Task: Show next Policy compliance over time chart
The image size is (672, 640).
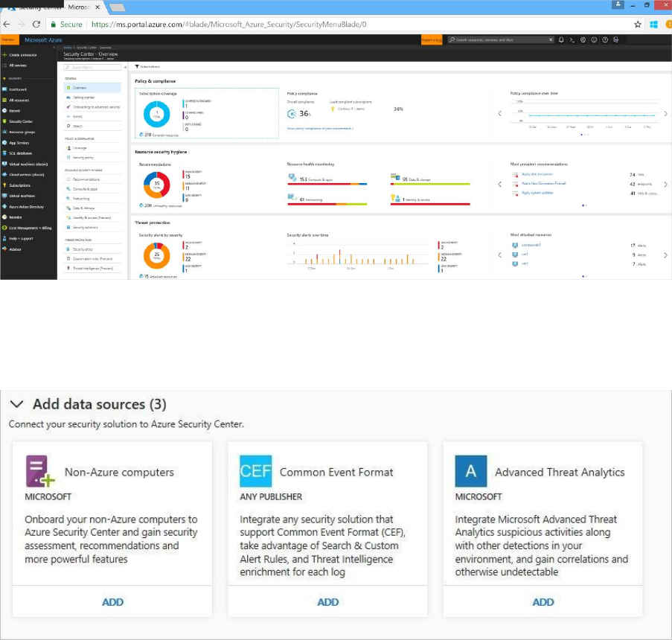Action: pyautogui.click(x=665, y=114)
